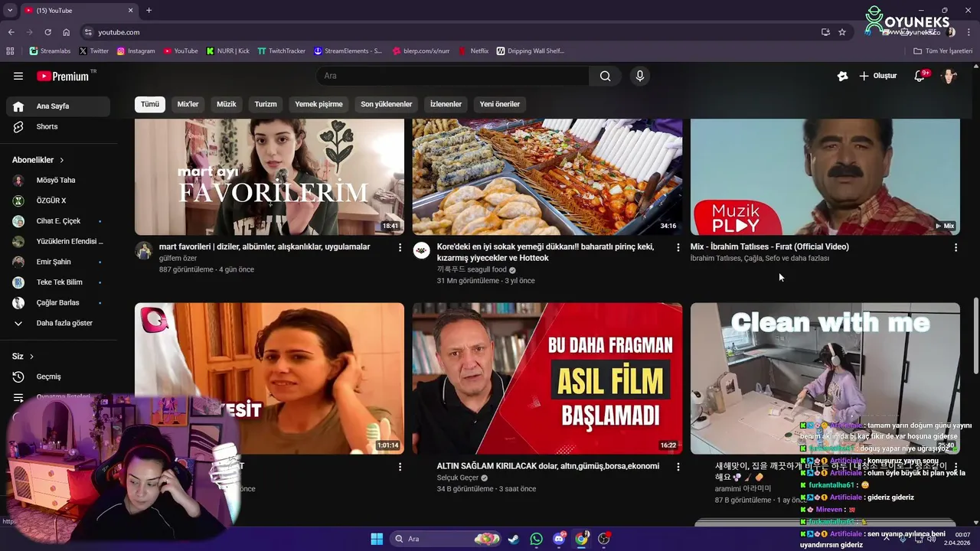Open Yüzüklerin Efendisi channel subscription
This screenshot has width=980, height=551.
(58, 241)
